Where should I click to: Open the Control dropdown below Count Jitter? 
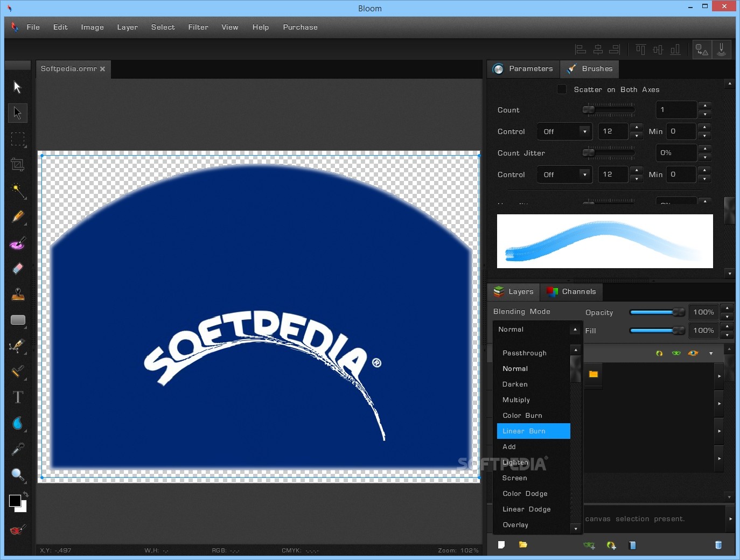pos(564,174)
